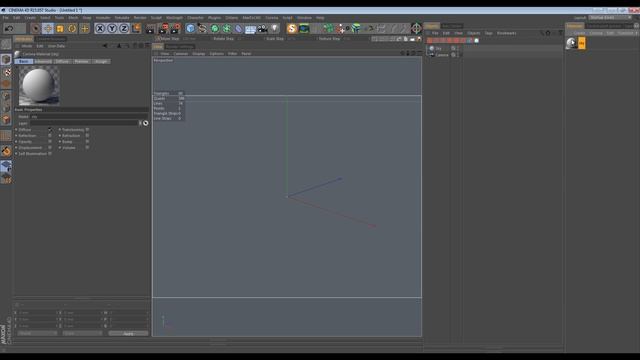The width and height of the screenshot is (640, 360).
Task: Open viewport Cameras menu
Action: pyautogui.click(x=181, y=54)
